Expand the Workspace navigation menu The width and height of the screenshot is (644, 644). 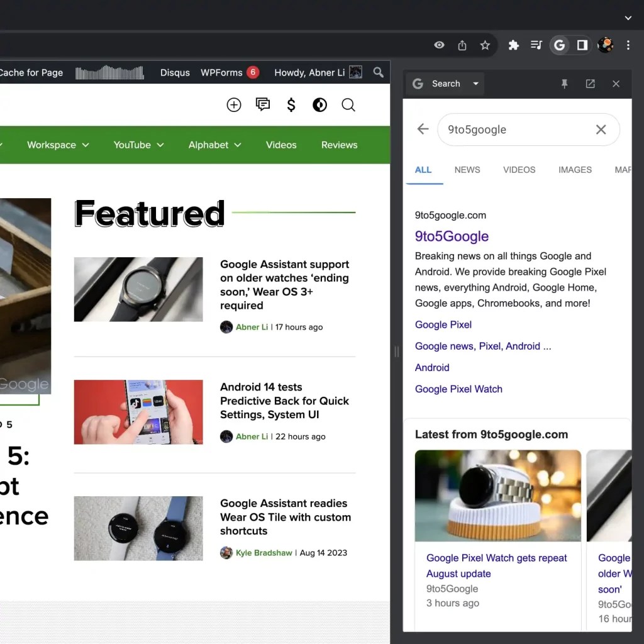pos(57,145)
